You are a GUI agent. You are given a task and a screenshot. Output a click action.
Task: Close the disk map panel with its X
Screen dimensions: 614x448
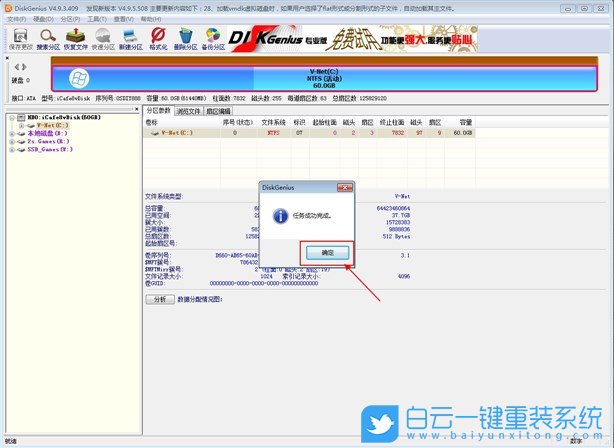(x=7, y=58)
